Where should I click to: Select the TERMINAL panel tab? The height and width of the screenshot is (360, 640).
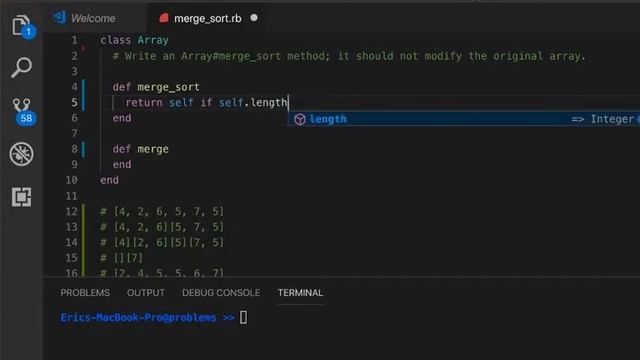(300, 293)
